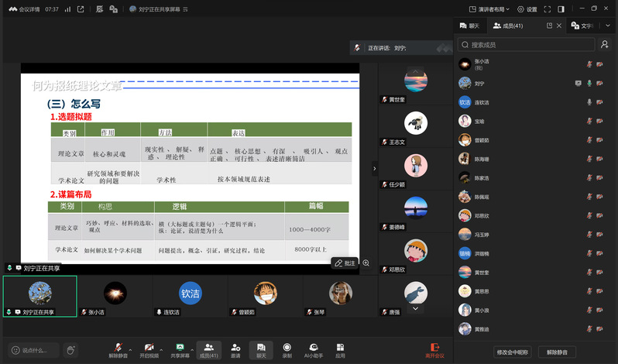
Task: Switch to the 聊天 tab in side panel
Action: pyautogui.click(x=470, y=26)
